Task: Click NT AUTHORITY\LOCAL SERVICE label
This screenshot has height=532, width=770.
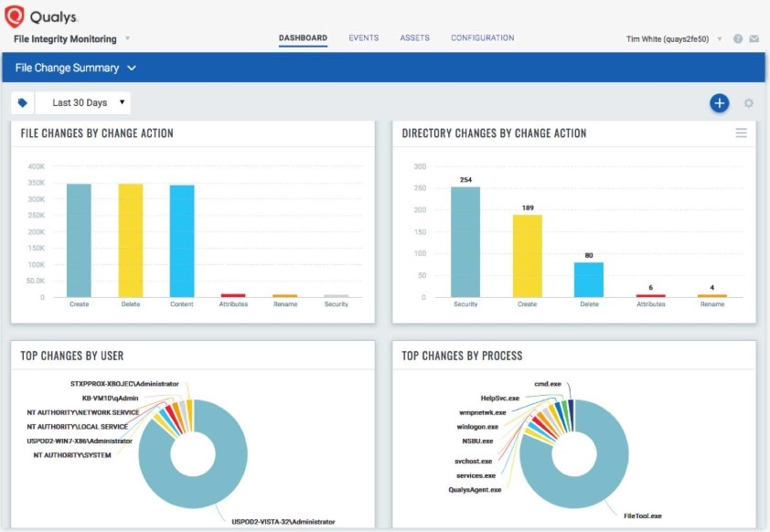Action: (77, 427)
